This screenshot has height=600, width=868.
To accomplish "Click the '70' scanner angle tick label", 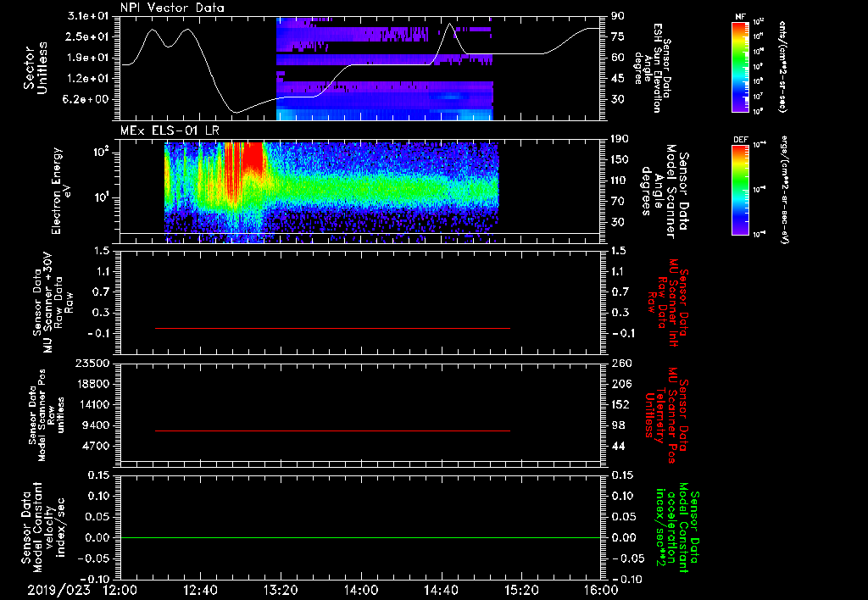I will 618,202.
